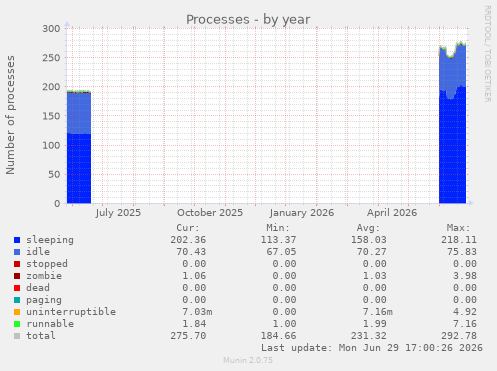Click the 'Avg:' column header
Viewport: 497px width, 371px height.
(x=368, y=228)
